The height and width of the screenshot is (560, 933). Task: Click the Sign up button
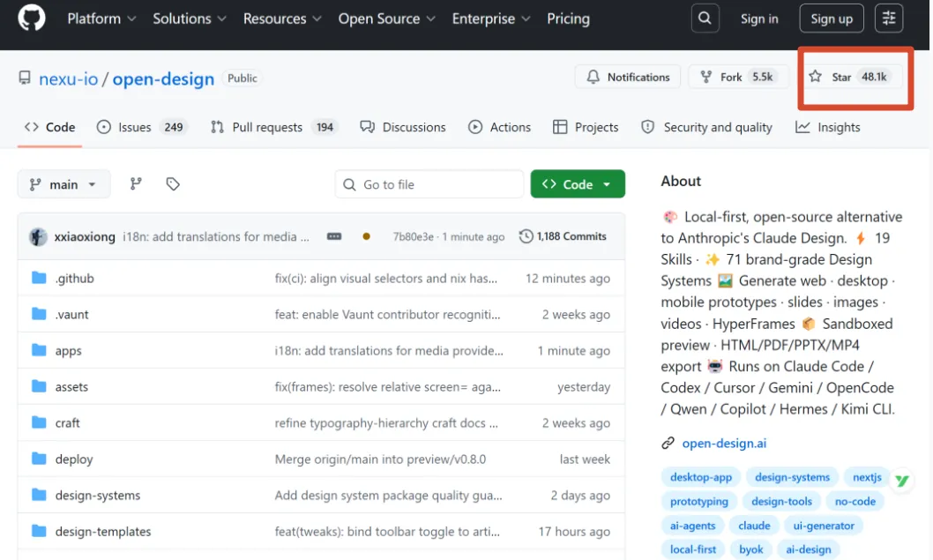point(832,19)
